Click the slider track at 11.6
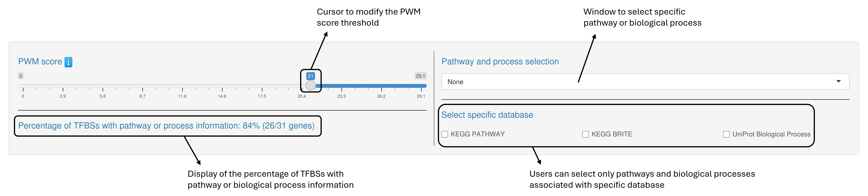 coord(182,86)
